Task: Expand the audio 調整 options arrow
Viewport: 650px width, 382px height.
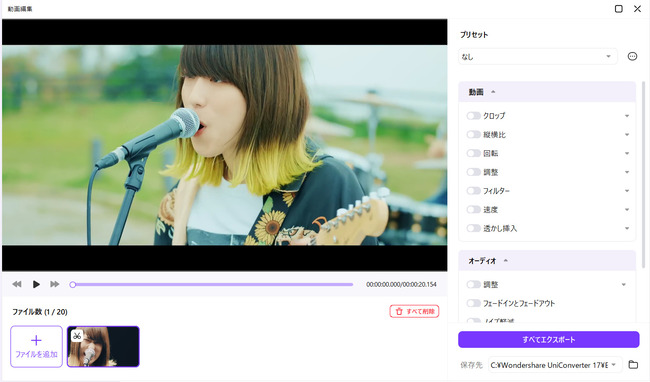Action: [x=623, y=285]
